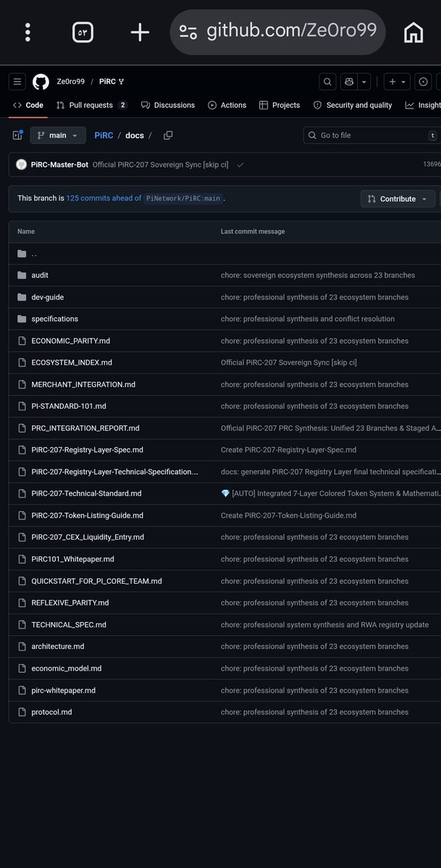Image resolution: width=441 pixels, height=868 pixels.
Task: Open the GitHub hamburger navigation menu
Action: pyautogui.click(x=18, y=82)
